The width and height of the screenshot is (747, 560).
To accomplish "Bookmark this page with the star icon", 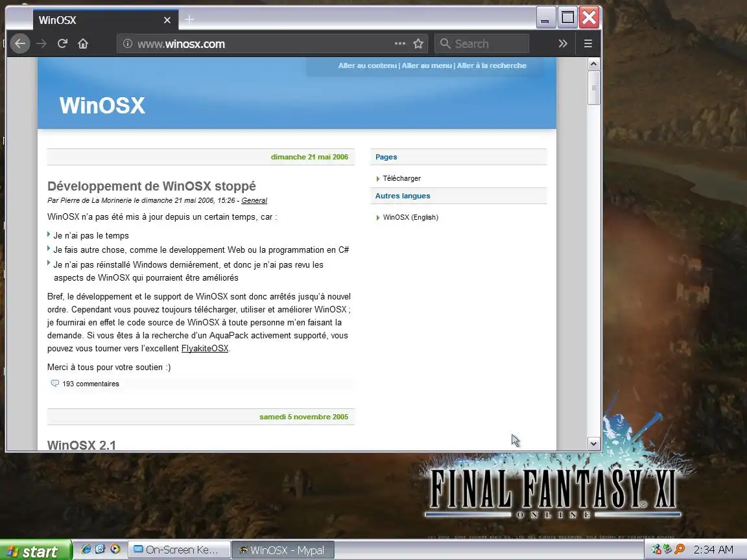I will pyautogui.click(x=418, y=44).
